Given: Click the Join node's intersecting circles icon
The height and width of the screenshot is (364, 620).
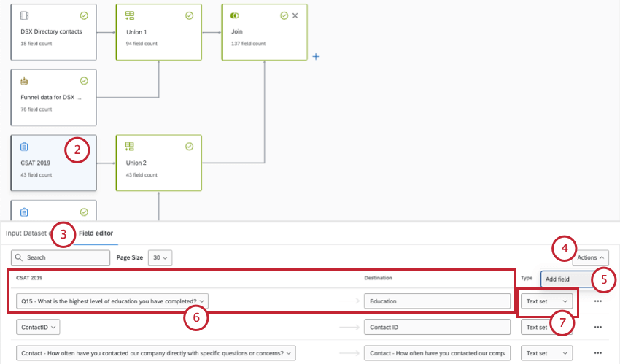Looking at the screenshot, I should [x=234, y=15].
